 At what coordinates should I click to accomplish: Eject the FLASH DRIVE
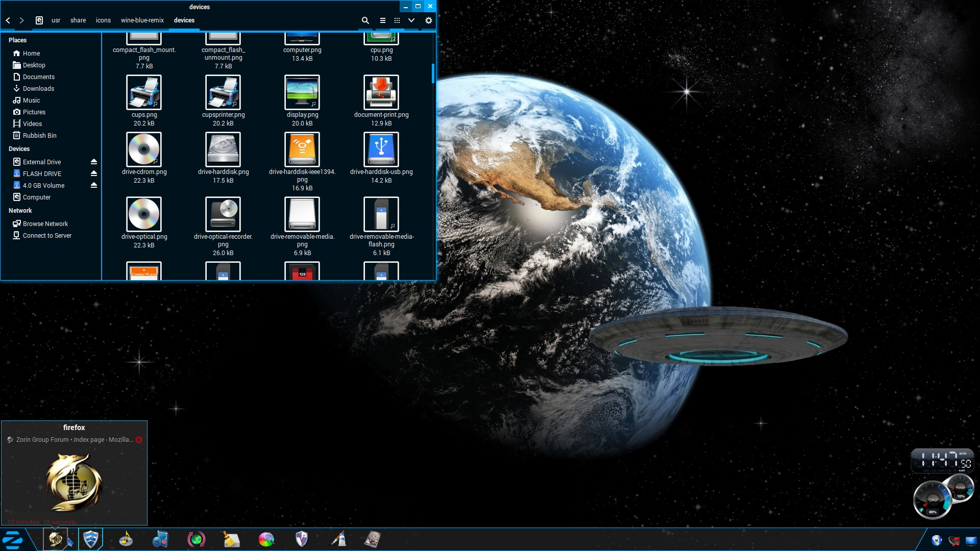[94, 173]
